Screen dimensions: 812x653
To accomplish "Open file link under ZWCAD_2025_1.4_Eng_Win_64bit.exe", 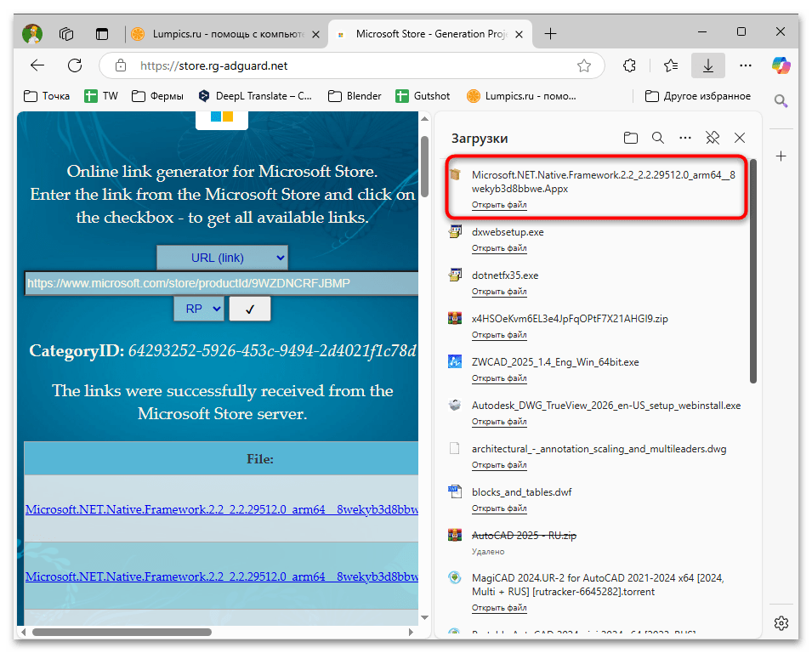I will click(x=499, y=378).
